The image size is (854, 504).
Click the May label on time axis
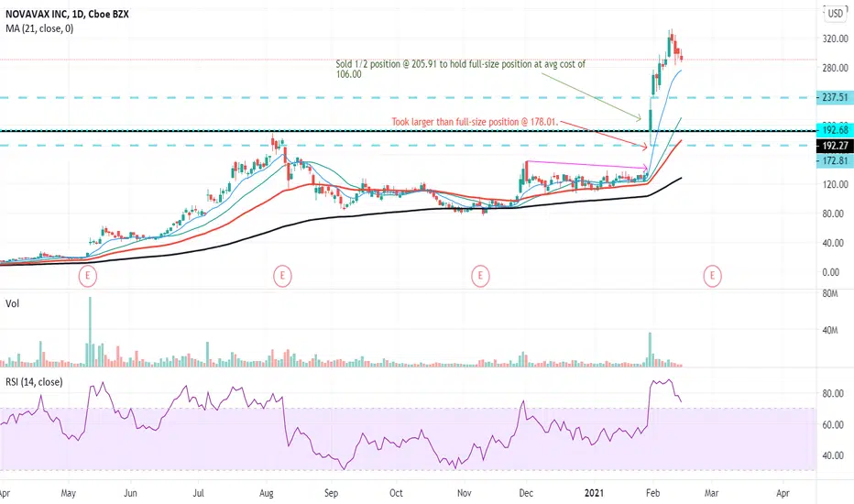[x=68, y=493]
